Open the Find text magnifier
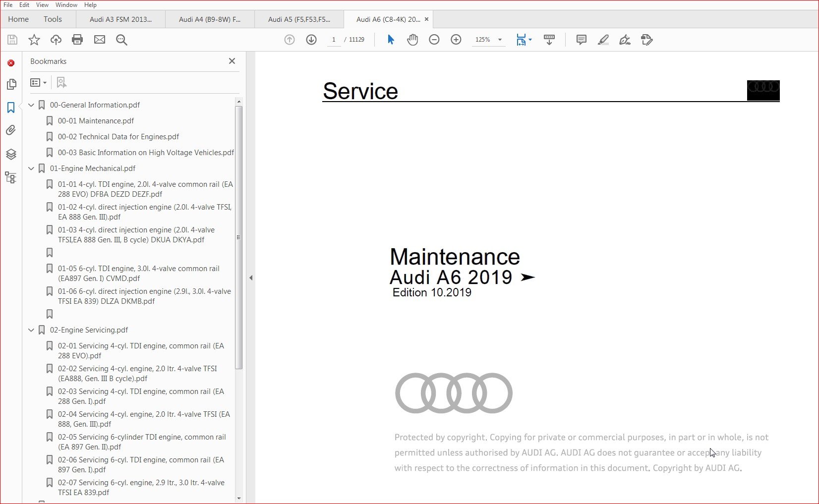The height and width of the screenshot is (504, 819). (x=121, y=40)
